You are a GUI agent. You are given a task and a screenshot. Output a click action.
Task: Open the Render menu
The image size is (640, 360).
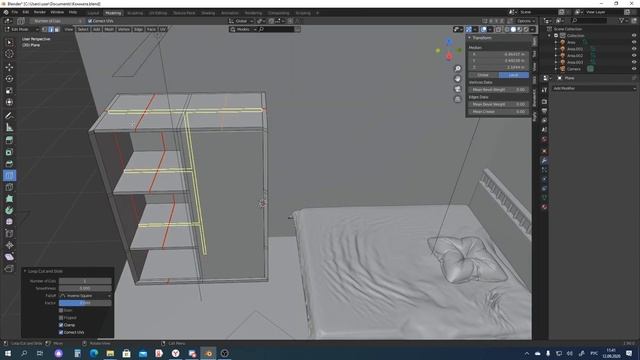[40, 13]
